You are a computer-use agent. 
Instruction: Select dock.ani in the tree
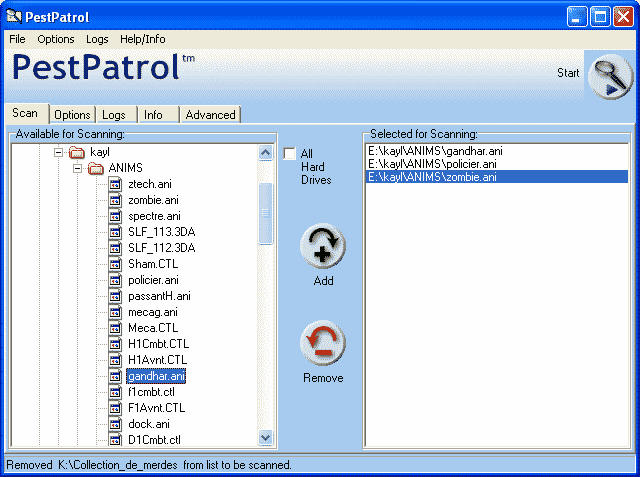[149, 424]
